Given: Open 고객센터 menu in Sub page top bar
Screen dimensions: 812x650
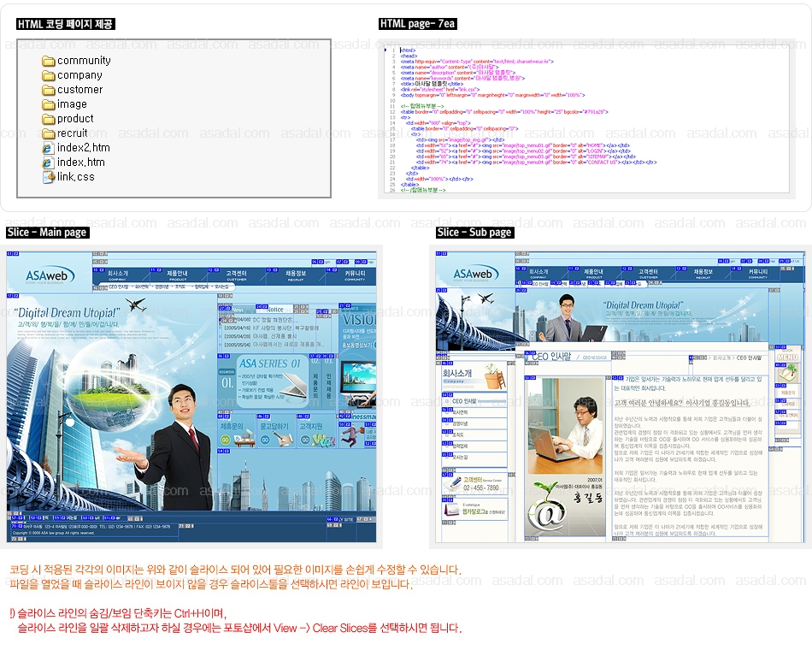Looking at the screenshot, I should [x=649, y=273].
